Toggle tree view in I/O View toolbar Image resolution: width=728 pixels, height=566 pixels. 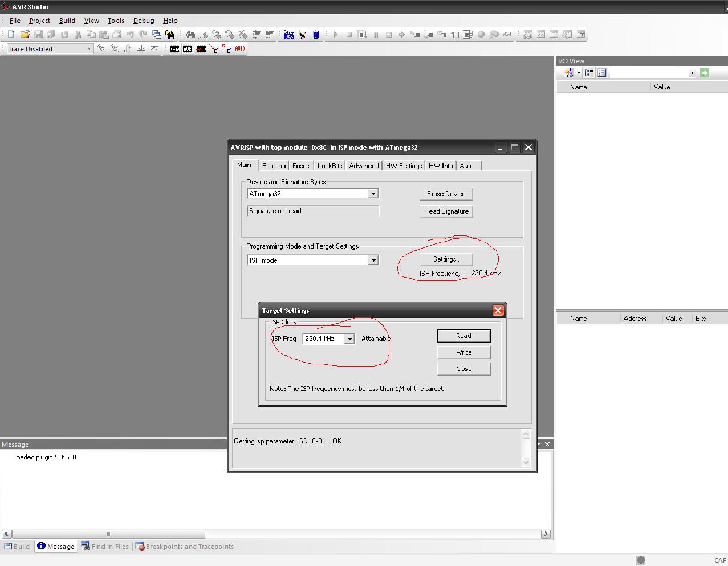point(589,73)
